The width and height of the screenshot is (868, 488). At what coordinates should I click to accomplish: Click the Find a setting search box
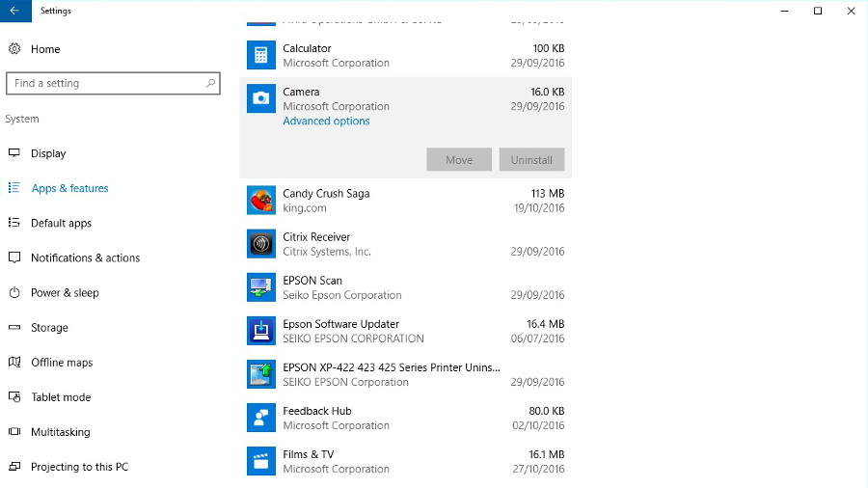coord(106,84)
